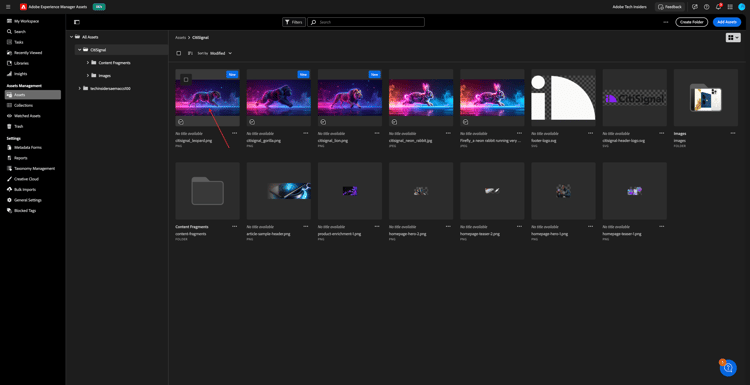The image size is (750, 385).
Task: Open the app switcher grid icon
Action: pos(730,7)
